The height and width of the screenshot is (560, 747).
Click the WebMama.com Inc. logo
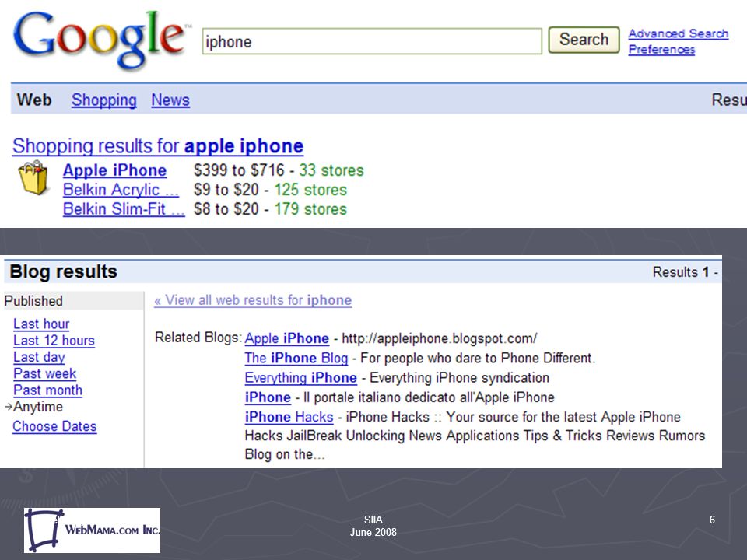tap(93, 530)
